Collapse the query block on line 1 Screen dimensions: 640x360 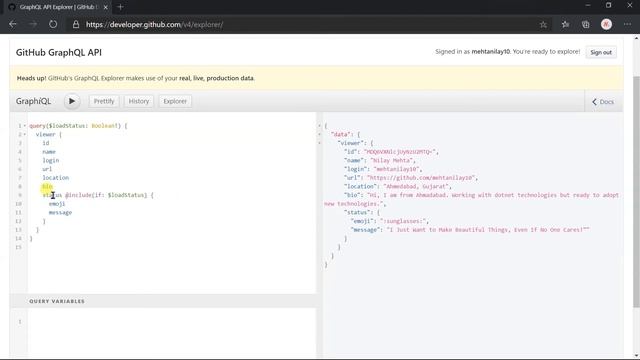coord(24,126)
